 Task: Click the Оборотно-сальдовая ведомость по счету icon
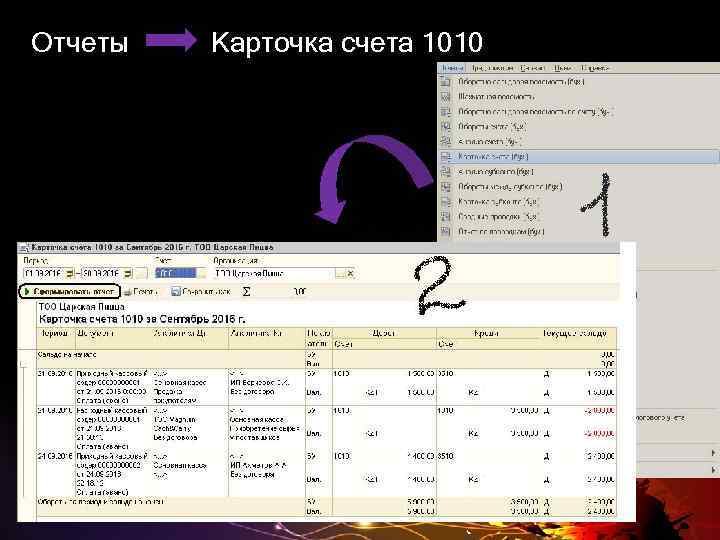(x=445, y=112)
